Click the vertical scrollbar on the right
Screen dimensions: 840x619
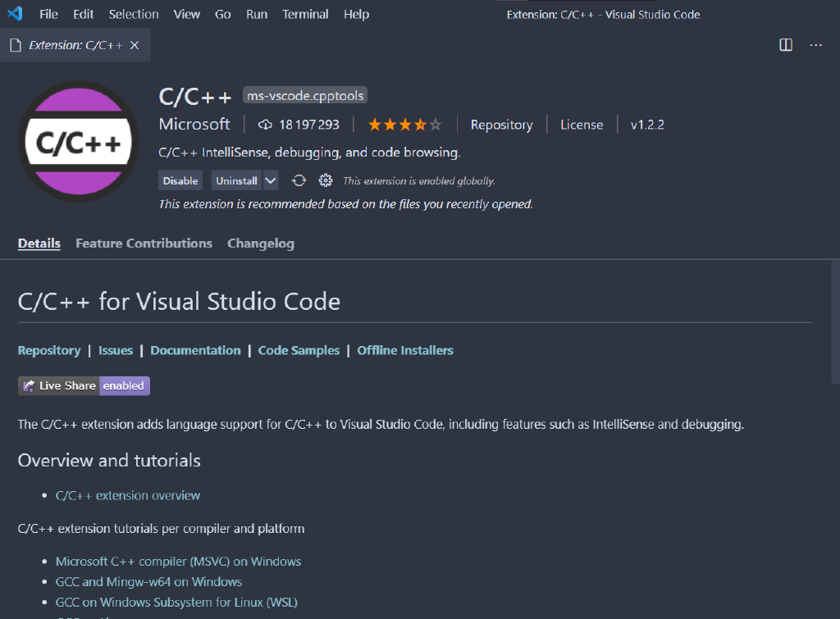point(834,320)
